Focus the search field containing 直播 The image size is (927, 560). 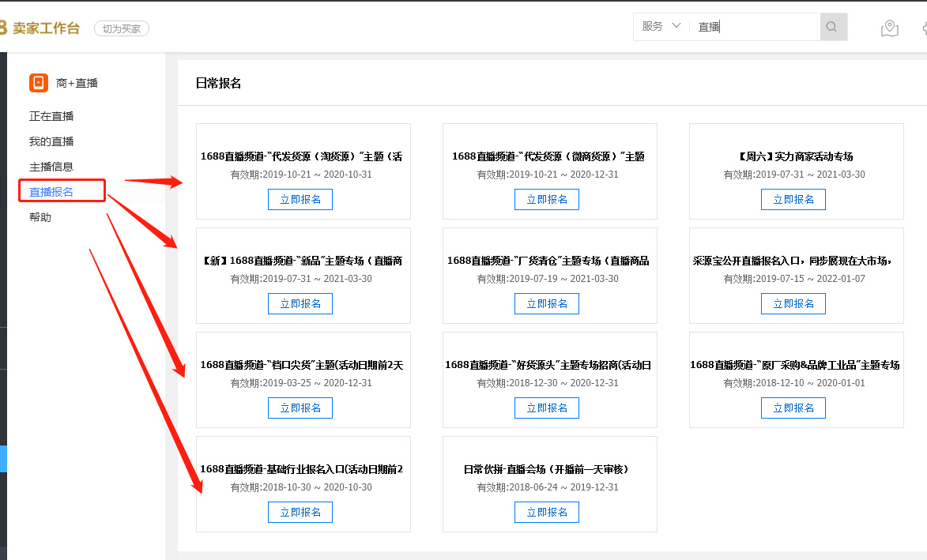(755, 27)
